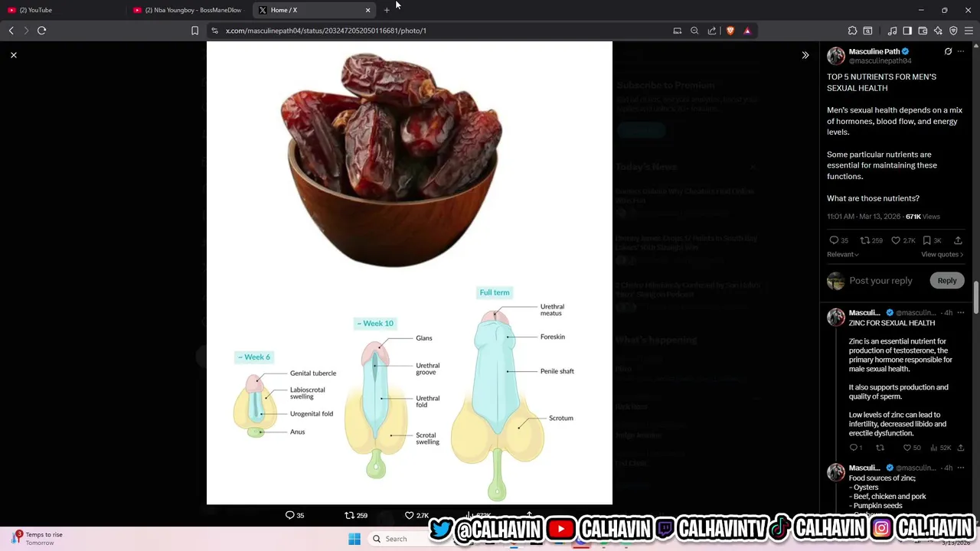
Task: Toggle the browser sidebar panel icon
Action: (907, 31)
